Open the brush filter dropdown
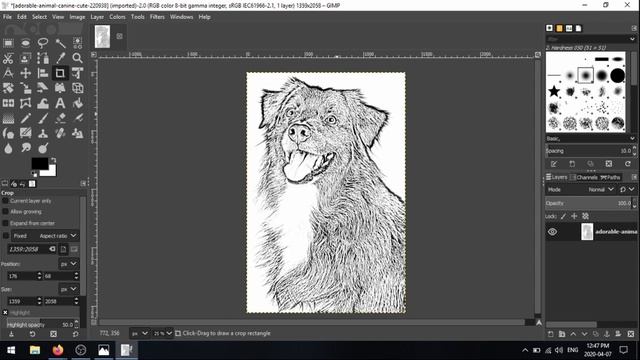The height and width of the screenshot is (360, 640). (590, 39)
